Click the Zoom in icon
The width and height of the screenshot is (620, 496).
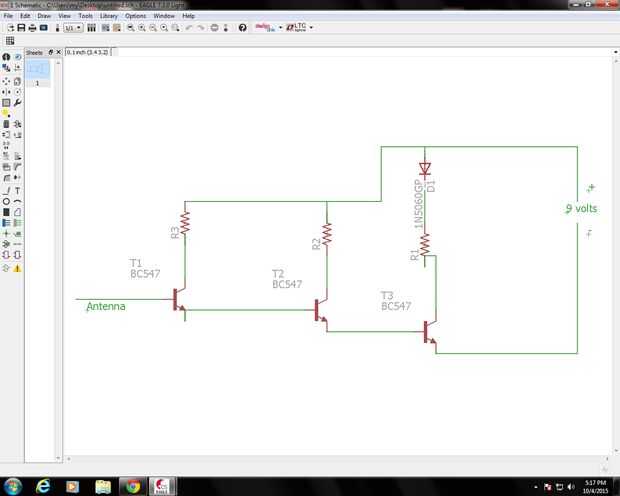142,28
